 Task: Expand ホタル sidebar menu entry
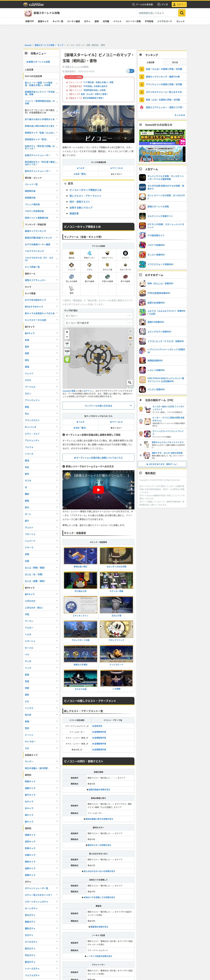pyautogui.click(x=41, y=380)
